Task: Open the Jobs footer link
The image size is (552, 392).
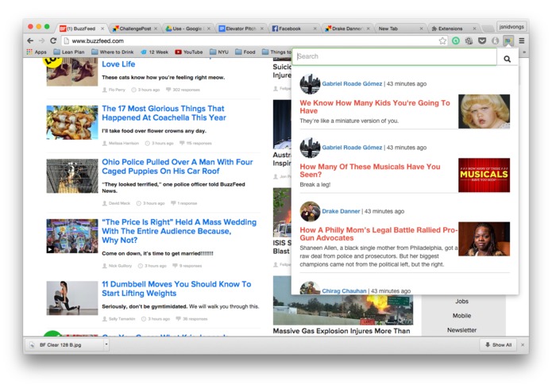Action: (461, 302)
